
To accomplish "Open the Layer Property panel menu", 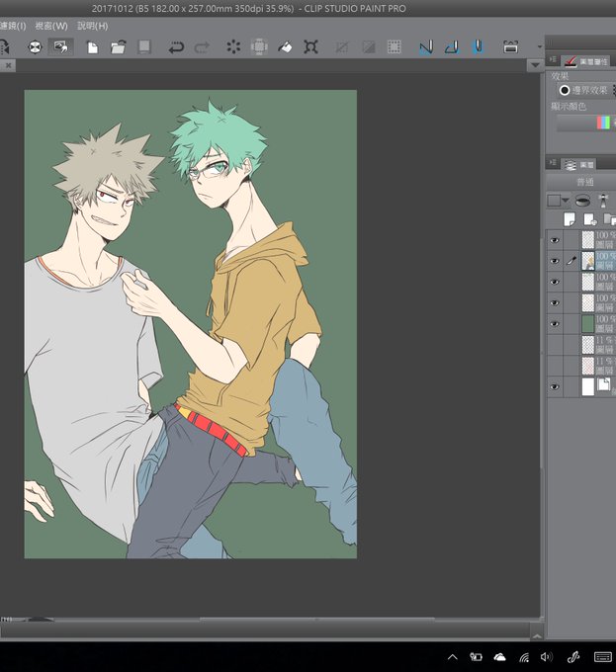I will [x=553, y=60].
